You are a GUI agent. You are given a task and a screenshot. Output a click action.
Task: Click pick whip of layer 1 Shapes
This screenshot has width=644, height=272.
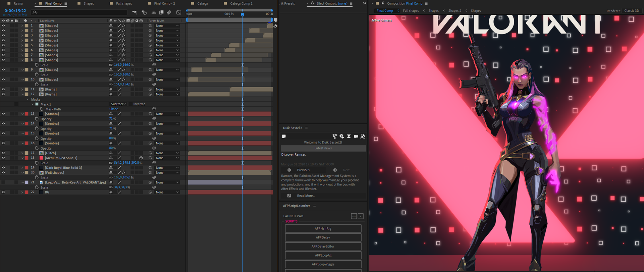tap(151, 25)
